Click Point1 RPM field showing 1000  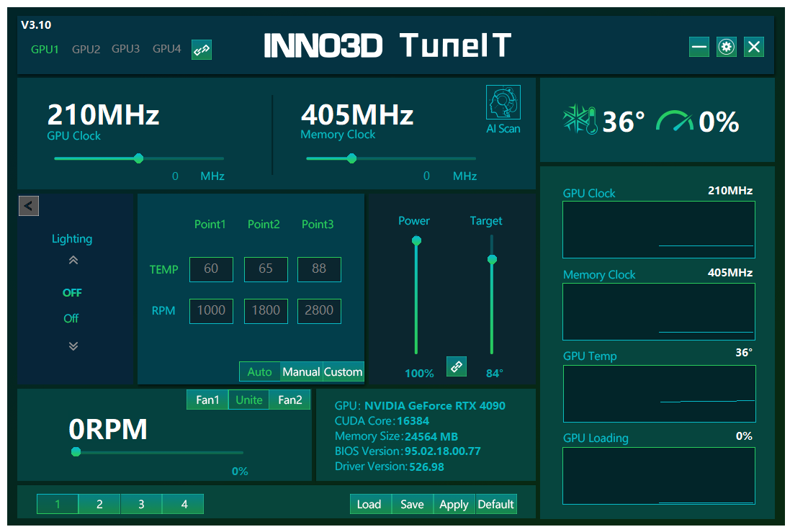coord(211,311)
